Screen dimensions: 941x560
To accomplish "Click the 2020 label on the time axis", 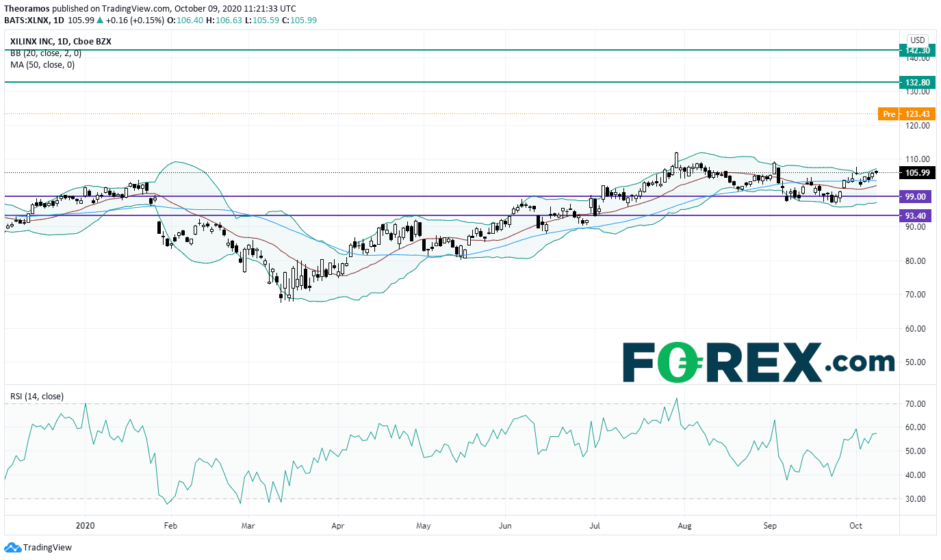I will [85, 527].
